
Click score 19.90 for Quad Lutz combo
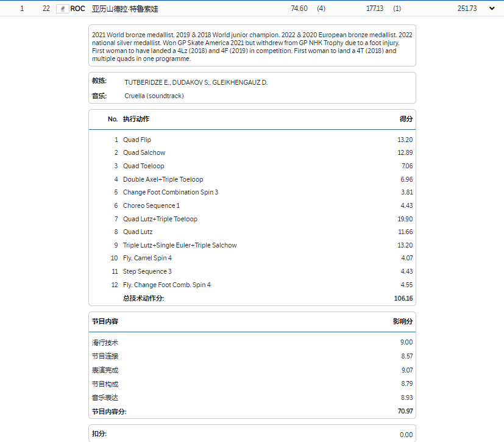click(405, 219)
